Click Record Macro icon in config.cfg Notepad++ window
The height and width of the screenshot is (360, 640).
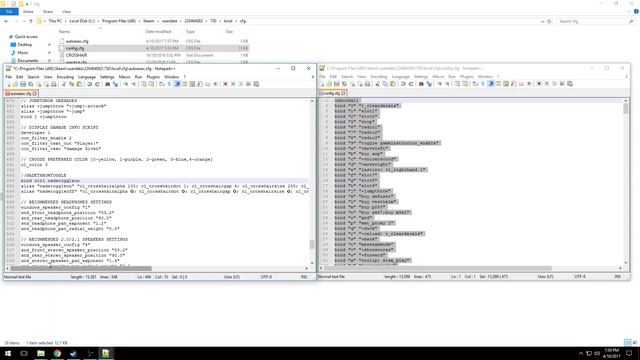(539, 84)
